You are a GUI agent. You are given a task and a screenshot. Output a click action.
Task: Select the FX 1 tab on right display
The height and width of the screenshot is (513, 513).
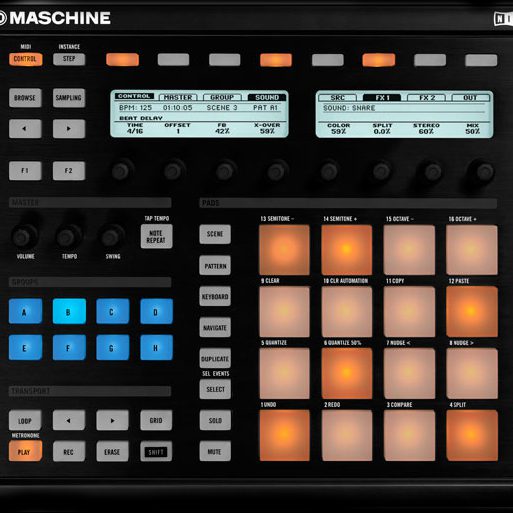382,98
